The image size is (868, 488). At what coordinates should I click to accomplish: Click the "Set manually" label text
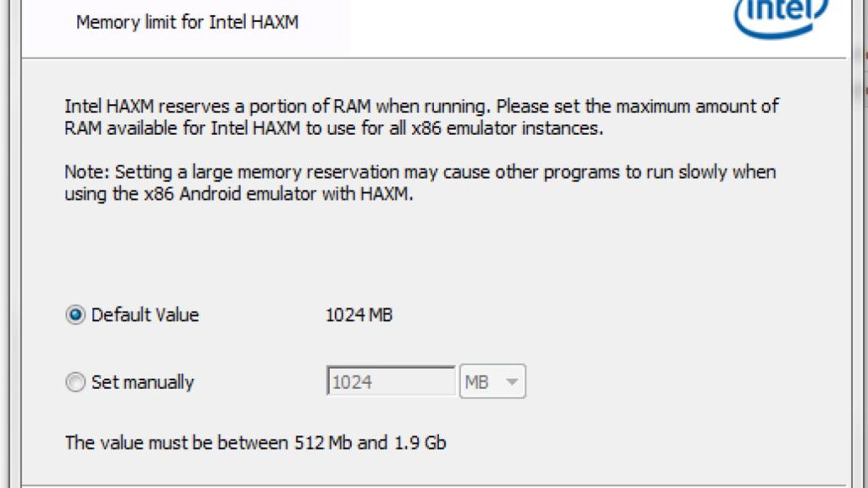[142, 382]
